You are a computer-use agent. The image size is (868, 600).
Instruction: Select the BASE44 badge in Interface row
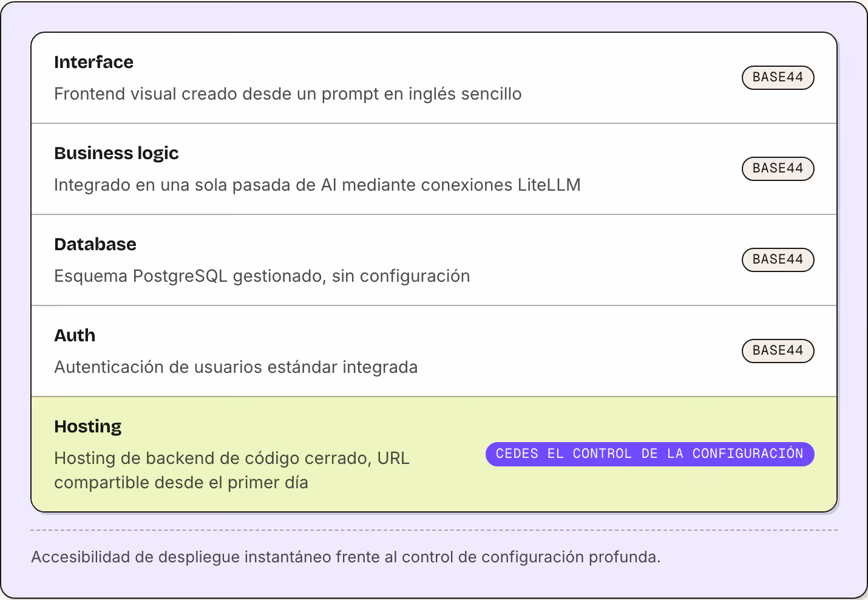778,78
